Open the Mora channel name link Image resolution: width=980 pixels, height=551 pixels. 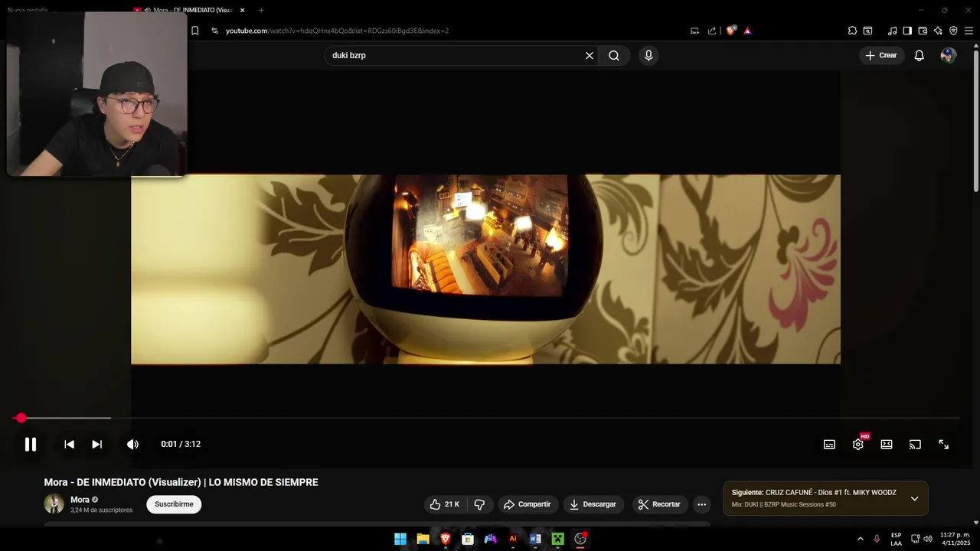[x=80, y=500]
